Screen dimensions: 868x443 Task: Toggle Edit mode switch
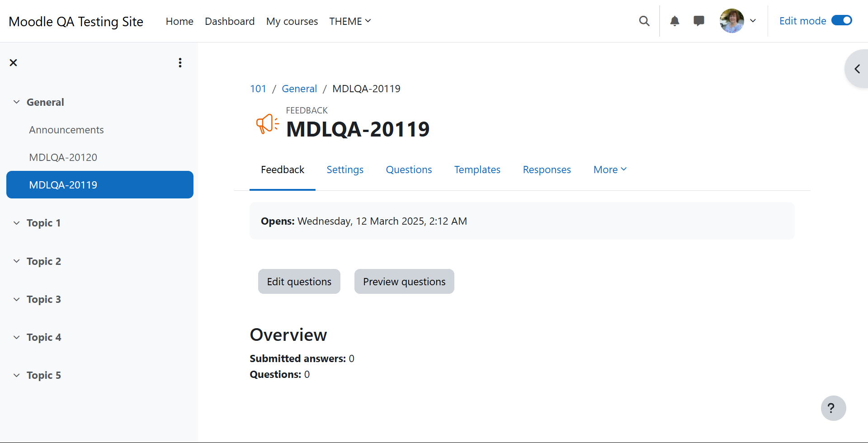pos(842,21)
